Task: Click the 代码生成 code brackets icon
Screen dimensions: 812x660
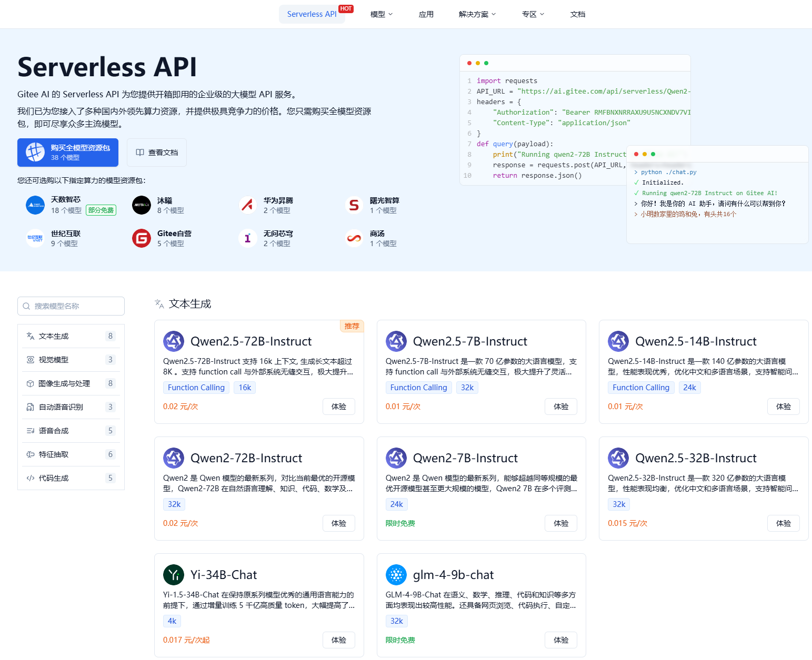Action: [31, 478]
